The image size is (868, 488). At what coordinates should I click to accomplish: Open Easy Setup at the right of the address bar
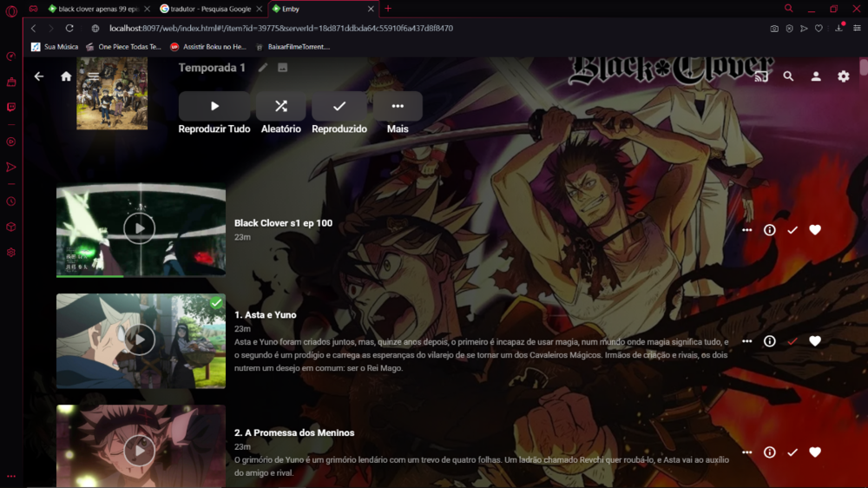point(857,29)
